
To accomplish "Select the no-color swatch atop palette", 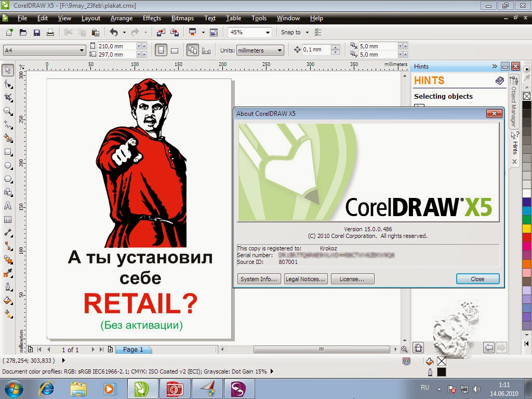I will click(x=527, y=96).
